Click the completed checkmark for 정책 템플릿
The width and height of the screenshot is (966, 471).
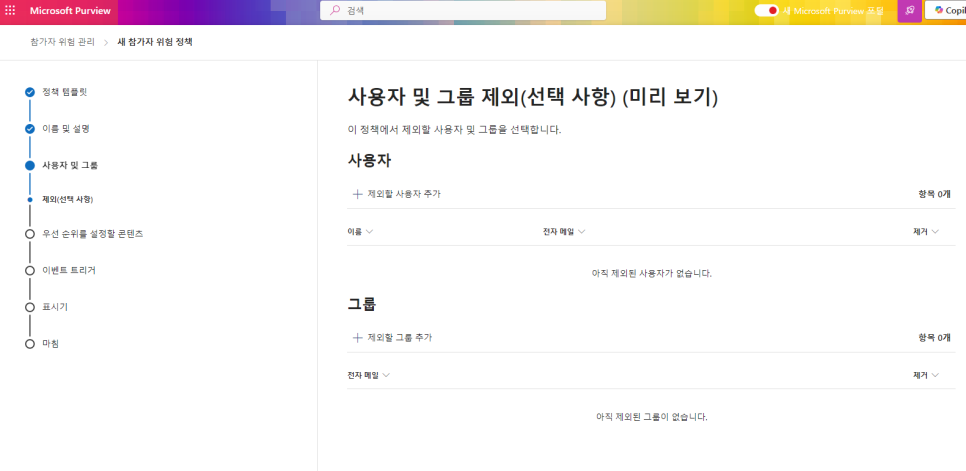30,92
